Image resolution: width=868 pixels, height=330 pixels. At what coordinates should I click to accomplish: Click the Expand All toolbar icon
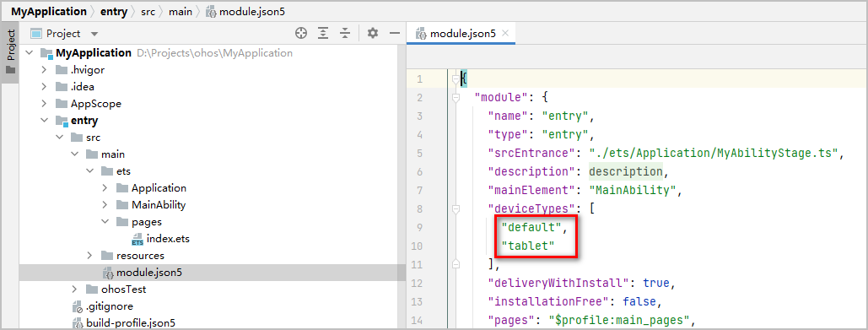click(323, 33)
